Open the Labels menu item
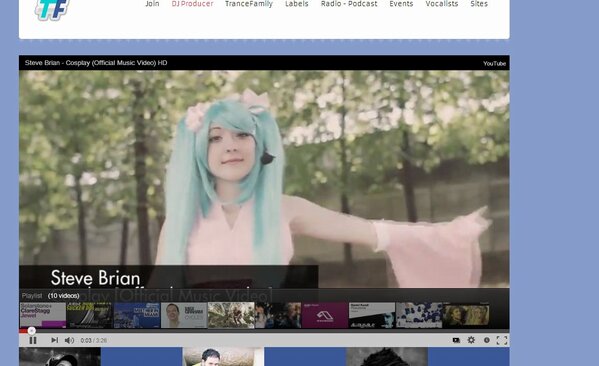599x366 pixels. pos(296,4)
